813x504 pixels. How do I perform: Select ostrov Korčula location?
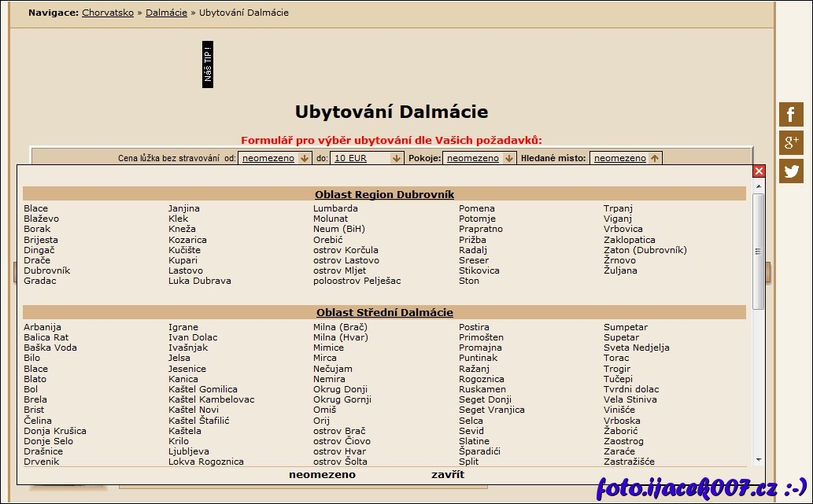(x=346, y=250)
